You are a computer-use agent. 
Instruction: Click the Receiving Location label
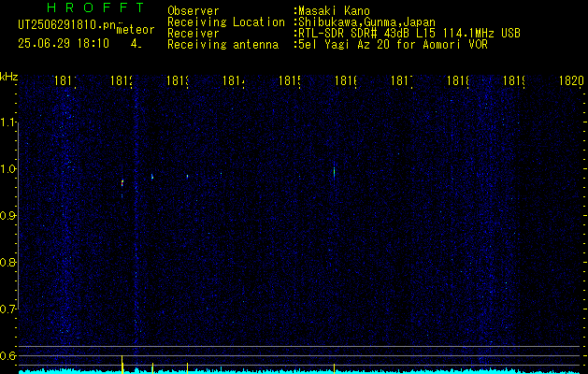[226, 22]
